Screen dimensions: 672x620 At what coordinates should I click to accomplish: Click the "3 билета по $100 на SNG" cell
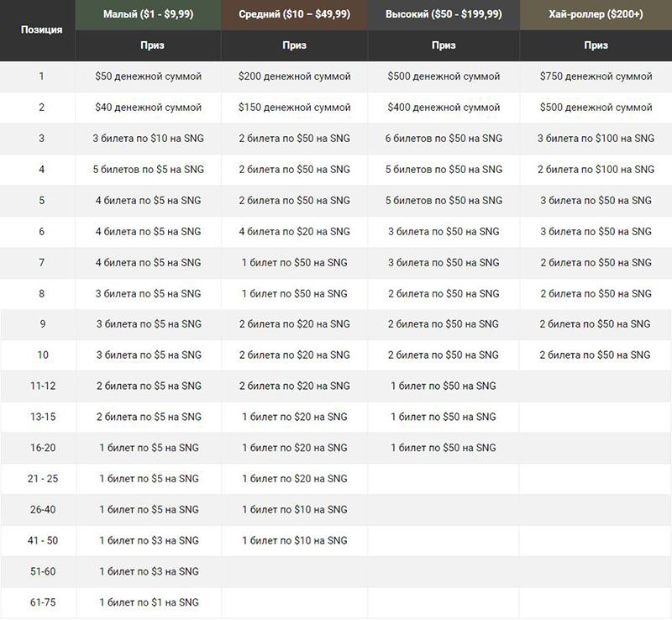[x=596, y=139]
